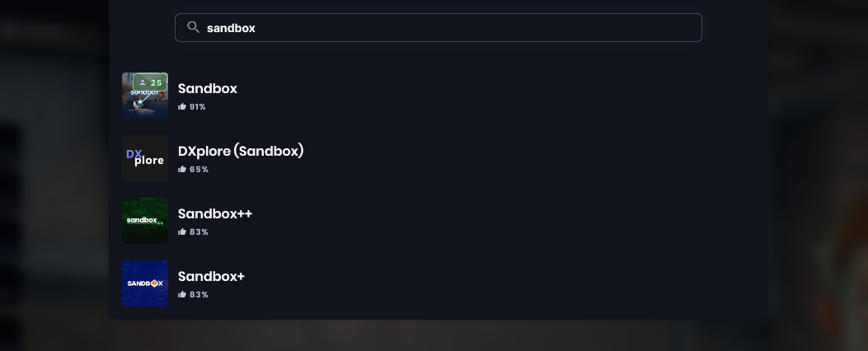Click the thumbs-up icon under Sandbox++
868x351 pixels.
[182, 232]
